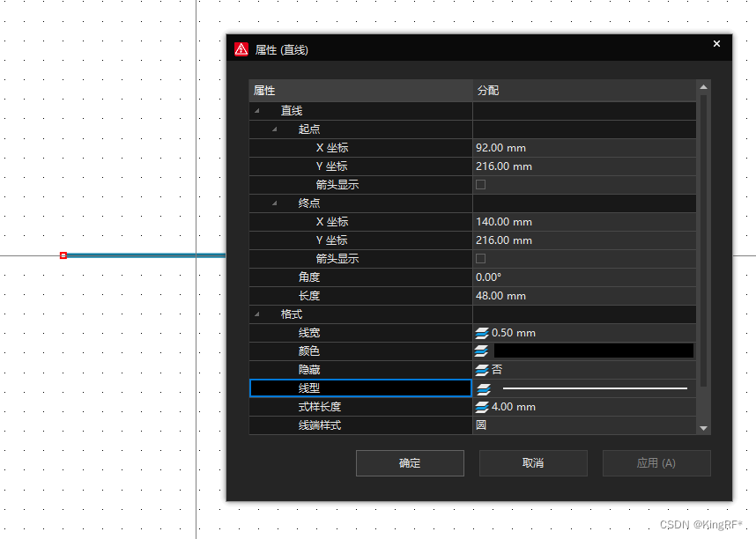Select the blue line on the canvas

[x=145, y=255]
